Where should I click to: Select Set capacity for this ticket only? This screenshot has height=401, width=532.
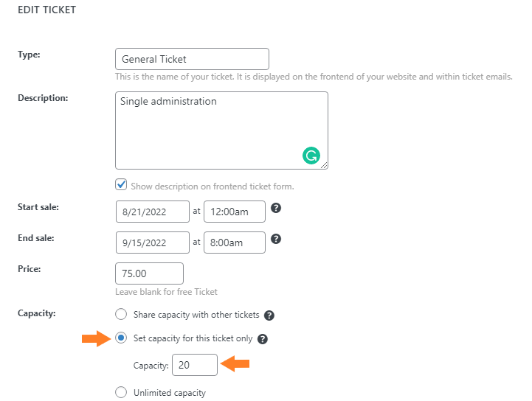121,338
